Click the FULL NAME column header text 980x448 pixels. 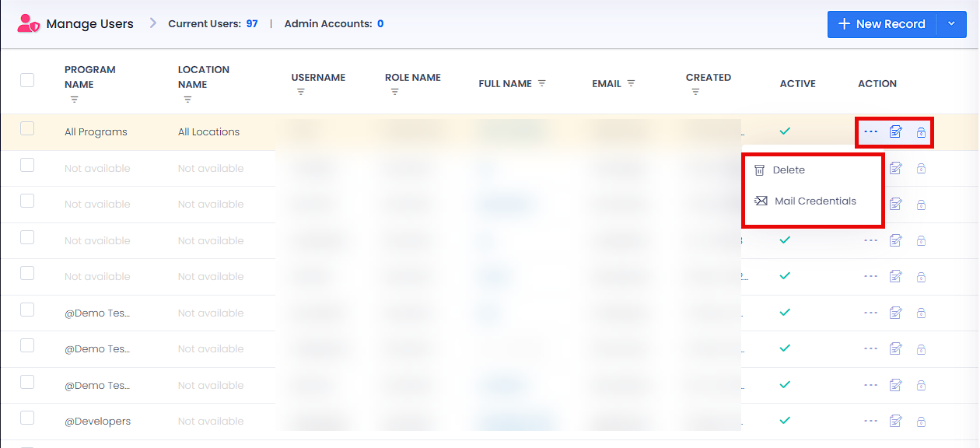pyautogui.click(x=506, y=83)
